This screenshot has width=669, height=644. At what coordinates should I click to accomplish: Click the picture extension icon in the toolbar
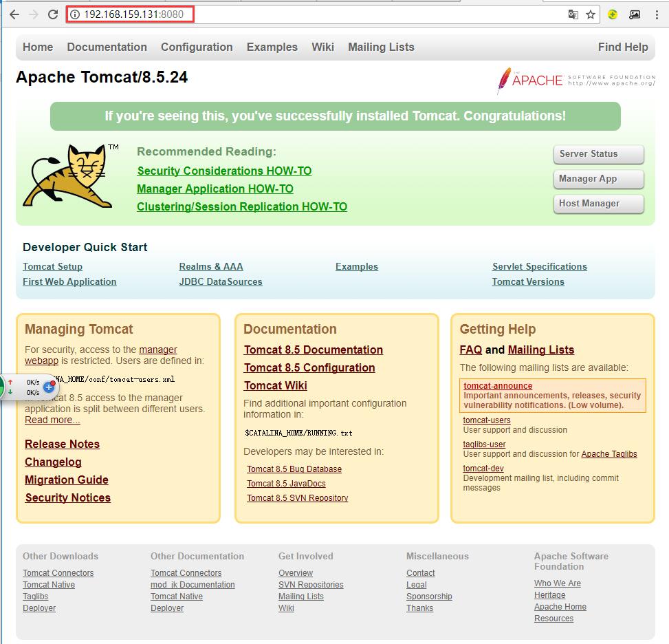tap(635, 14)
